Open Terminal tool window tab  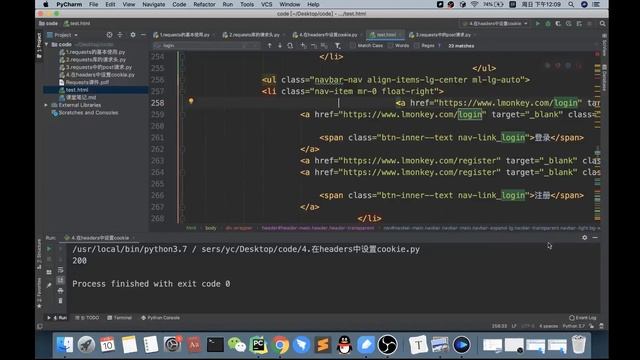(119, 318)
